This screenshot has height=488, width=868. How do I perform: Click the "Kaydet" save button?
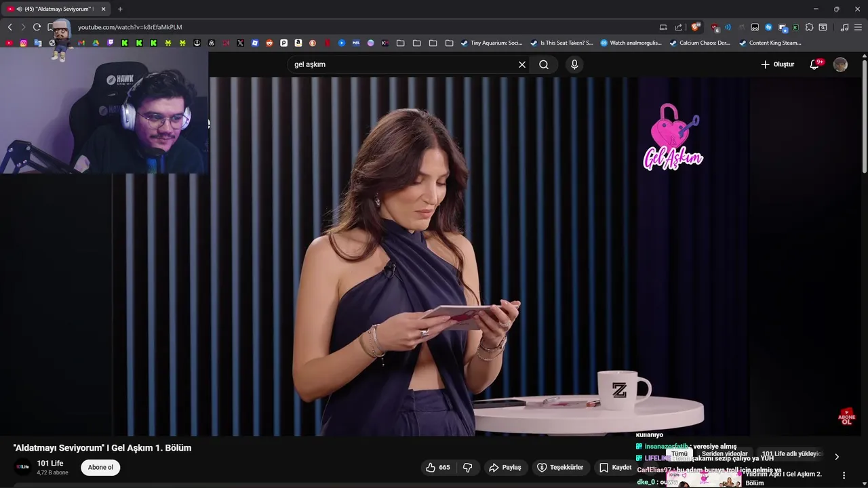tap(616, 467)
